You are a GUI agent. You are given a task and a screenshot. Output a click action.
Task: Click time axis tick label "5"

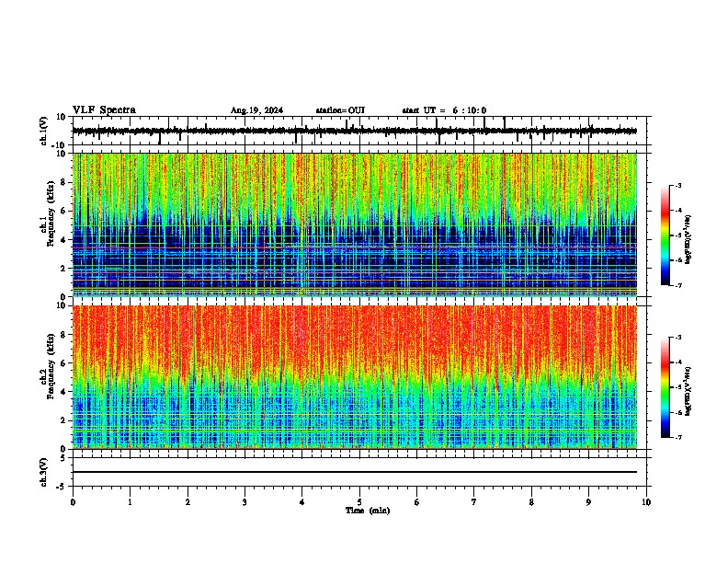359,502
